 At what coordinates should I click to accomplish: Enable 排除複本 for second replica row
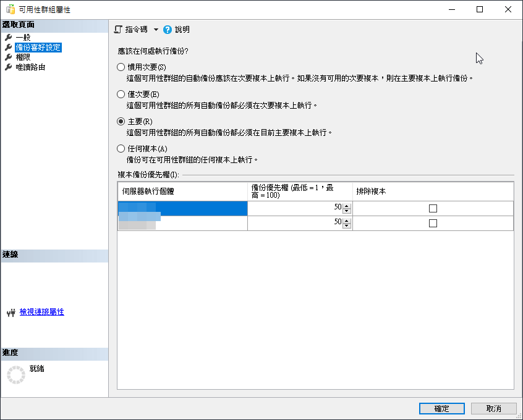(x=433, y=223)
